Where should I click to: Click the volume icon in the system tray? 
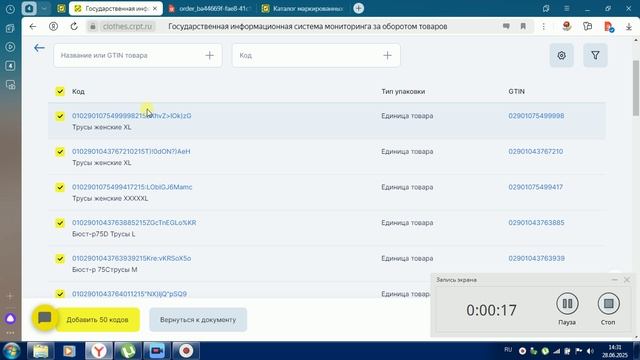click(590, 351)
